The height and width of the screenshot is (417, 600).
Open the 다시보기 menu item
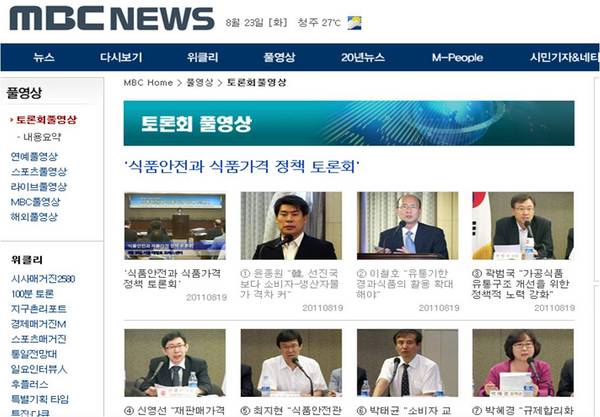point(121,57)
